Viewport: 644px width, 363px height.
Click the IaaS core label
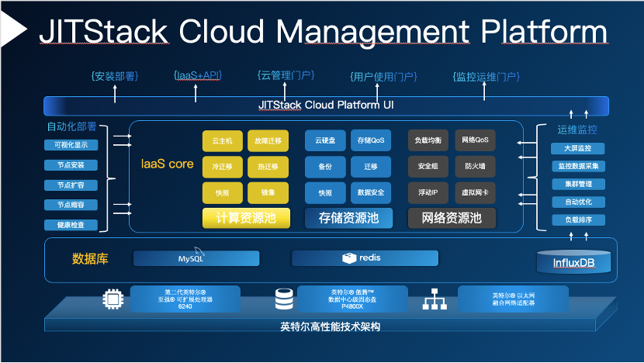click(167, 164)
